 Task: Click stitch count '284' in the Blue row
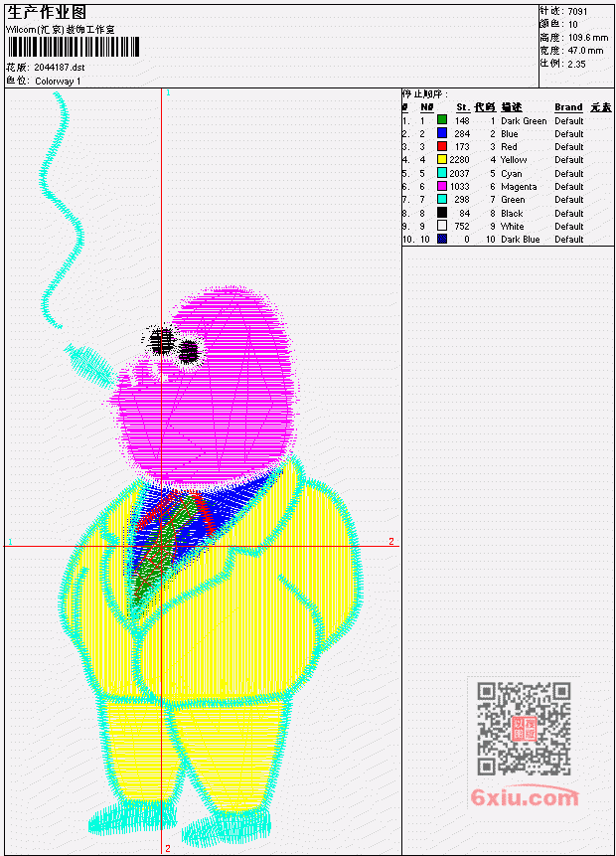coord(462,134)
